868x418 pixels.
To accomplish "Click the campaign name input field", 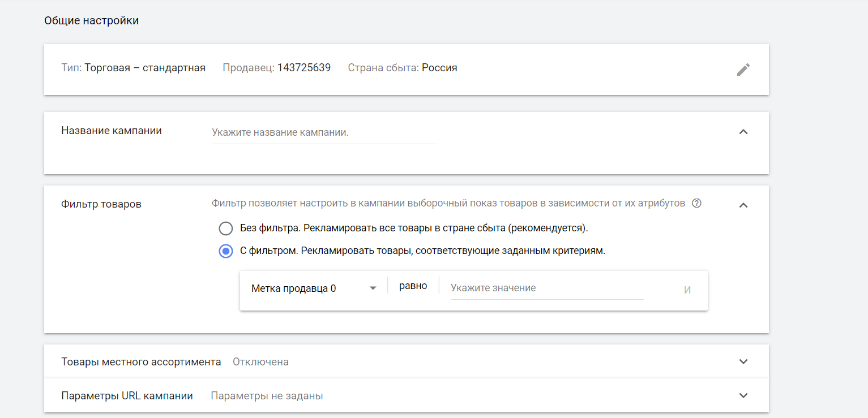I will pyautogui.click(x=324, y=133).
